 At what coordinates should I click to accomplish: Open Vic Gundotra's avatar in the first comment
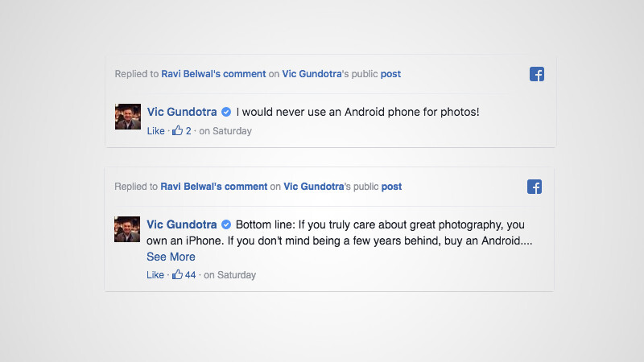128,117
